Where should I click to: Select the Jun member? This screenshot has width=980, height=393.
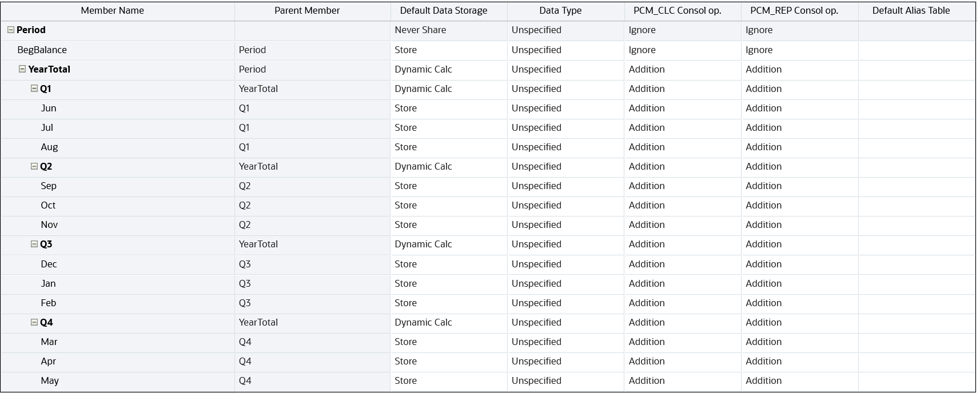point(49,108)
